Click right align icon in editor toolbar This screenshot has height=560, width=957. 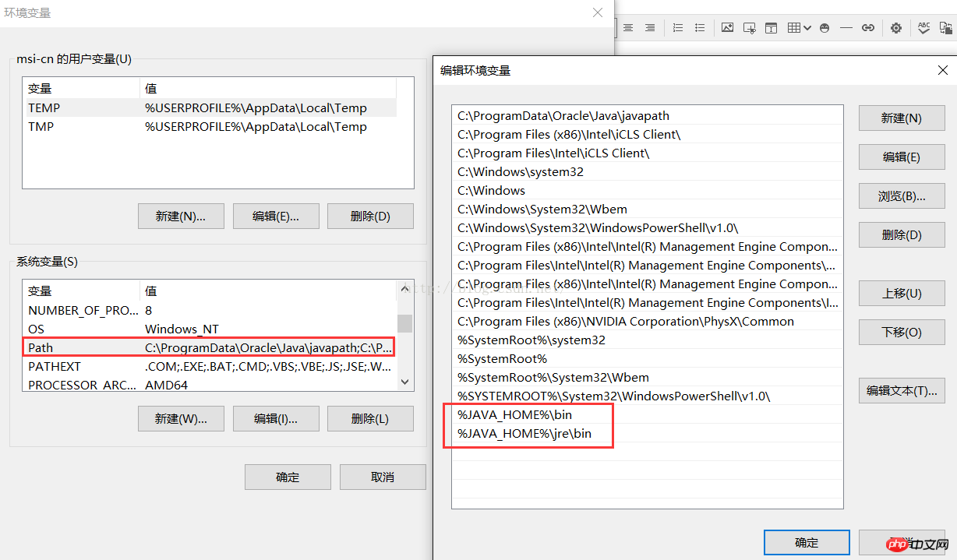[x=650, y=27]
